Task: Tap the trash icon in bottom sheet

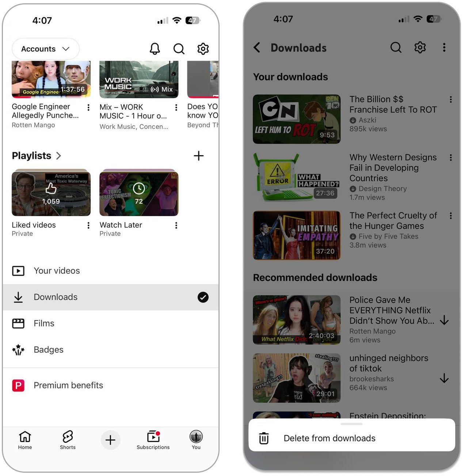Action: (x=264, y=438)
